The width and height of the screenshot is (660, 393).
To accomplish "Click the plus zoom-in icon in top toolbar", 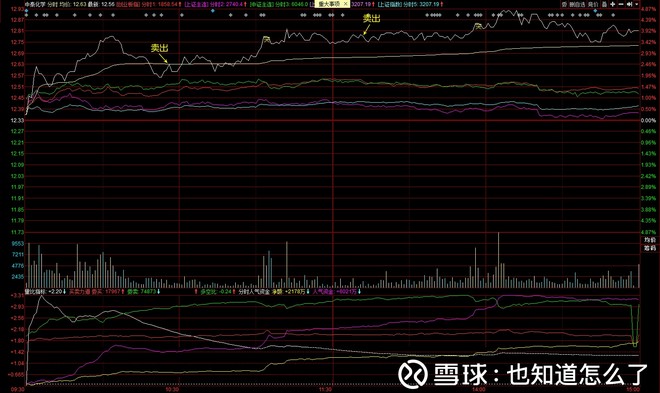I will coord(612,4).
